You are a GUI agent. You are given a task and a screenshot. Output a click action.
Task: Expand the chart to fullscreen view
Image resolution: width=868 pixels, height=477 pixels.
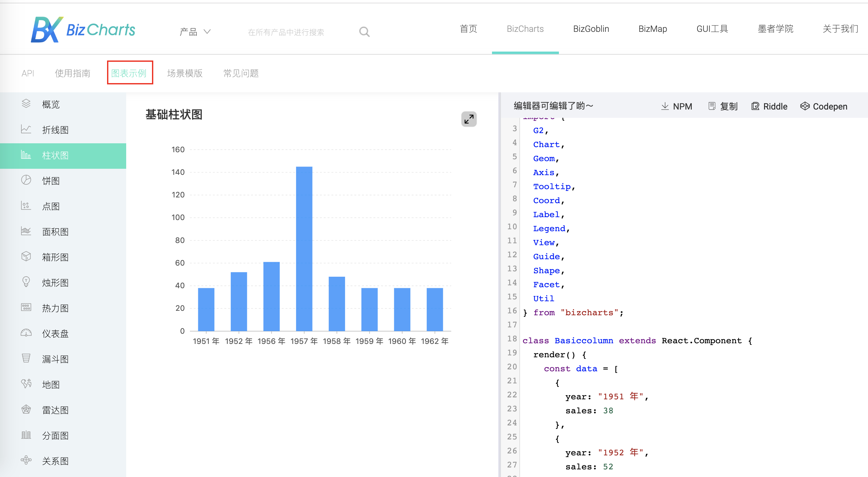pos(469,119)
